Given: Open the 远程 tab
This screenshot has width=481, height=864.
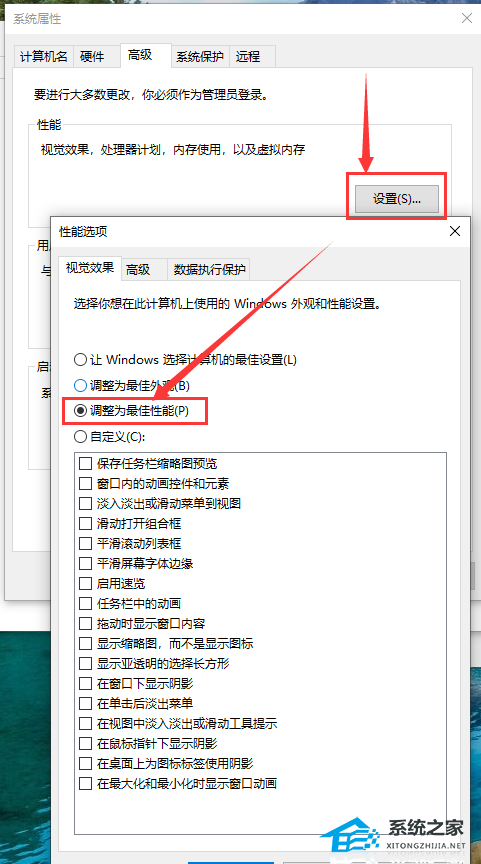Looking at the screenshot, I should (247, 56).
